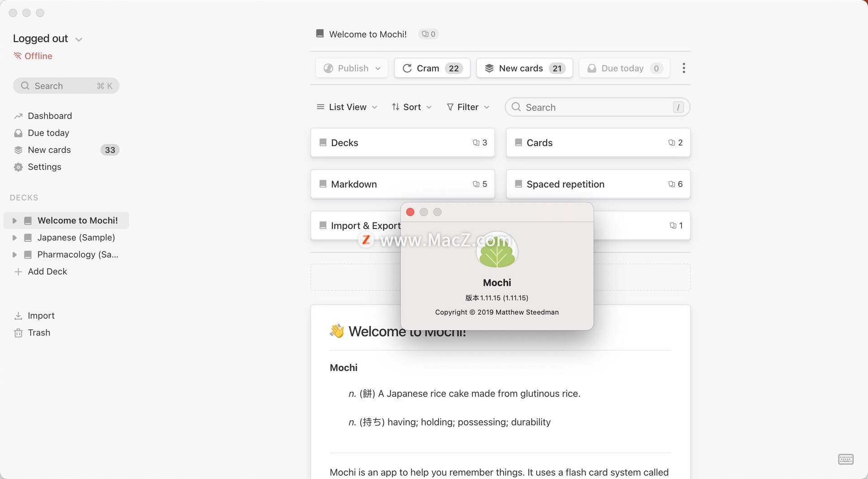Click the deck Search input field
Screen dimensions: 868x479
tap(597, 107)
